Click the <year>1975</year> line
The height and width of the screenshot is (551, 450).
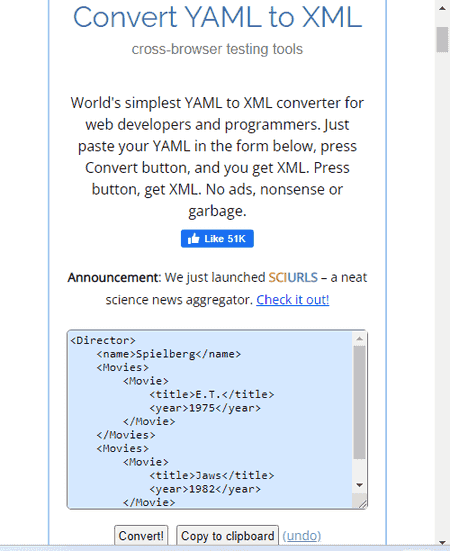[x=205, y=408]
